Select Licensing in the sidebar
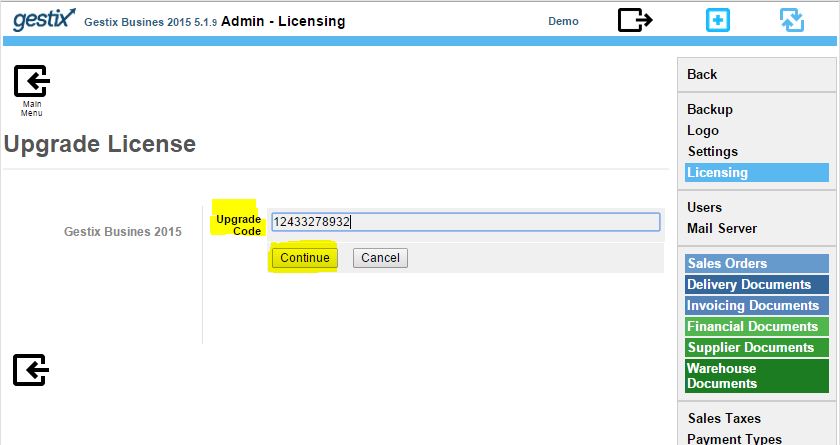840x445 pixels. [x=756, y=172]
